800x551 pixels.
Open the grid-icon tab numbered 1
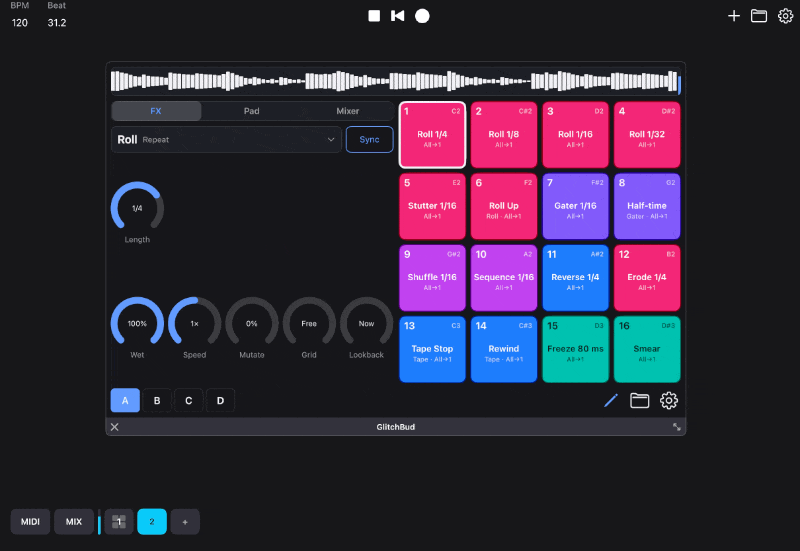(119, 521)
